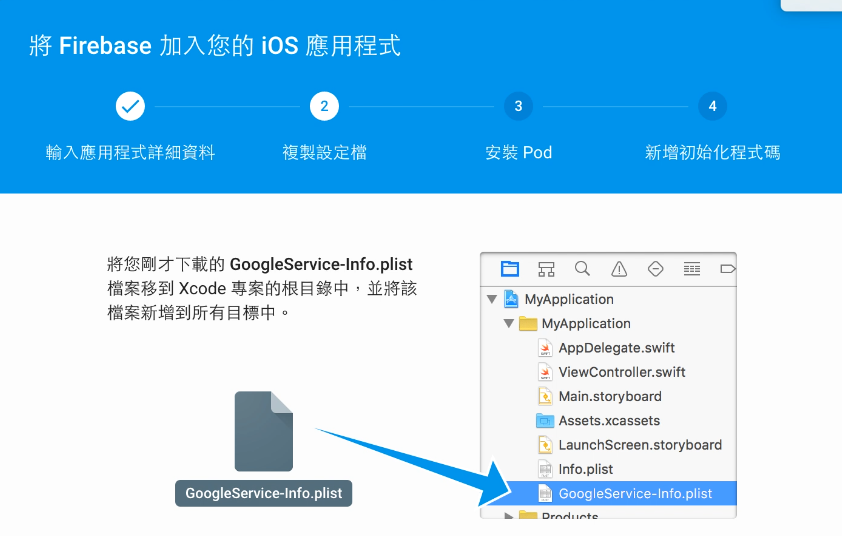Click the ViewController.swift Swift file icon

pos(545,372)
